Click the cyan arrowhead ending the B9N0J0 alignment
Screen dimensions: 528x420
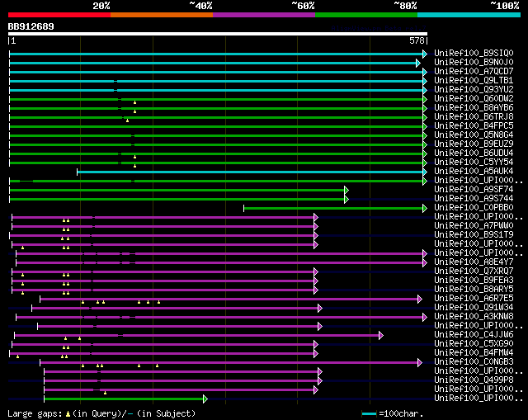418,63
